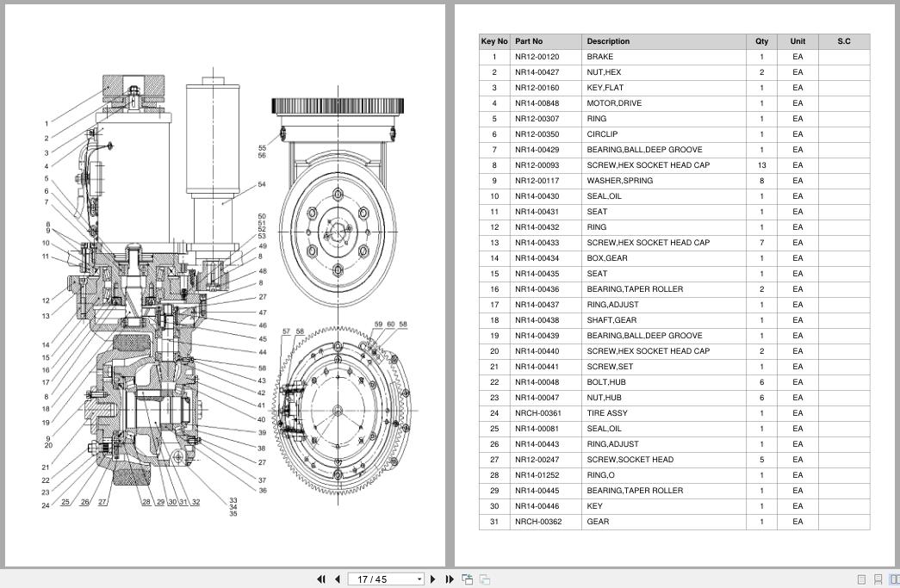Click part number NR14-00446
900x588 pixels.
click(537, 506)
